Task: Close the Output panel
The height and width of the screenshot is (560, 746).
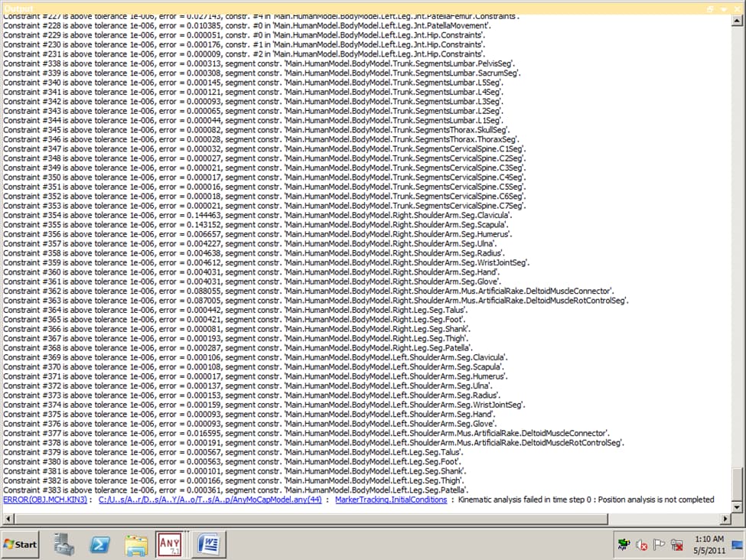Action: (x=736, y=8)
